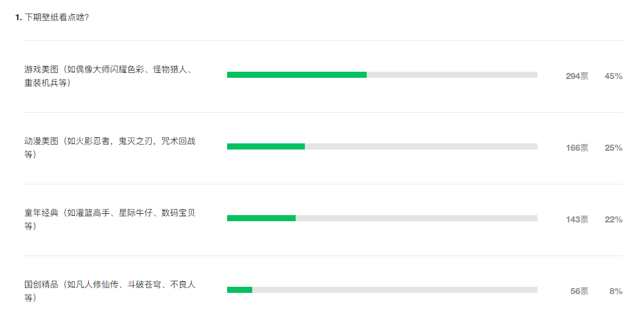This screenshot has height=326, width=644.
Task: Click the 25% percentage label
Action: [613, 148]
